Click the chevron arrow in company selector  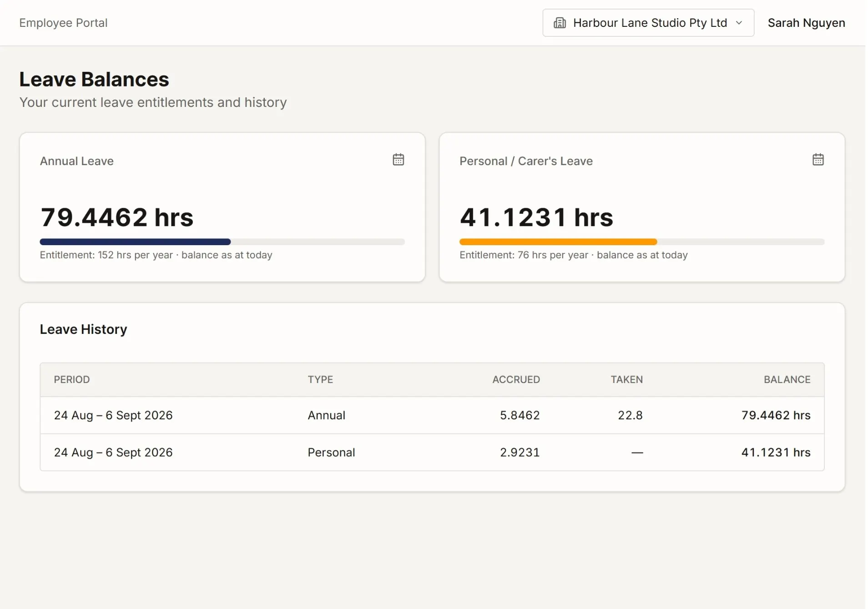pyautogui.click(x=739, y=23)
